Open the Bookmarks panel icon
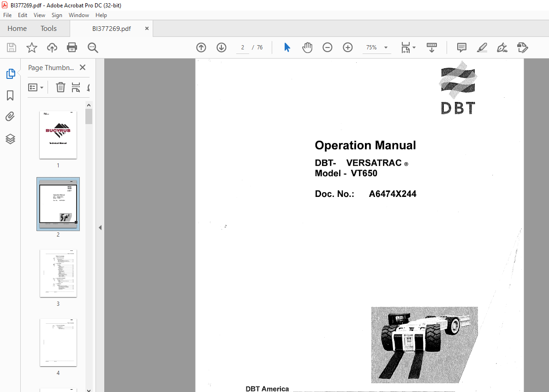This screenshot has width=549, height=392. point(10,95)
